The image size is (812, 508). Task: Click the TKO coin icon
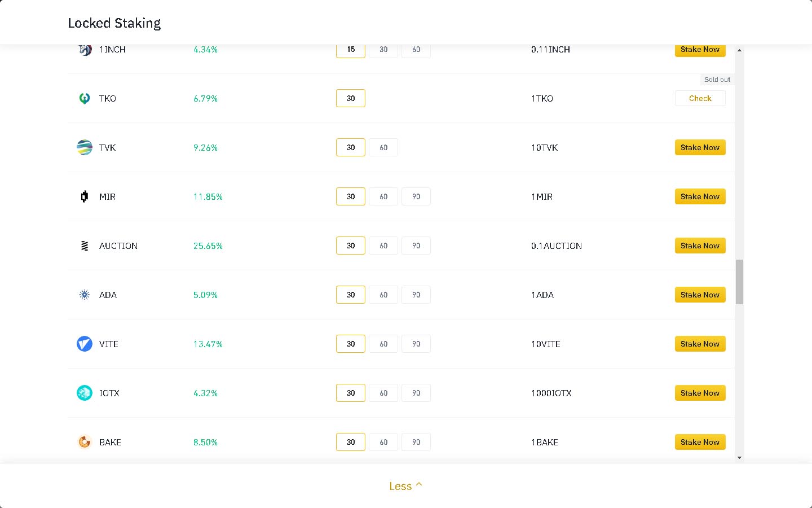[x=85, y=98]
